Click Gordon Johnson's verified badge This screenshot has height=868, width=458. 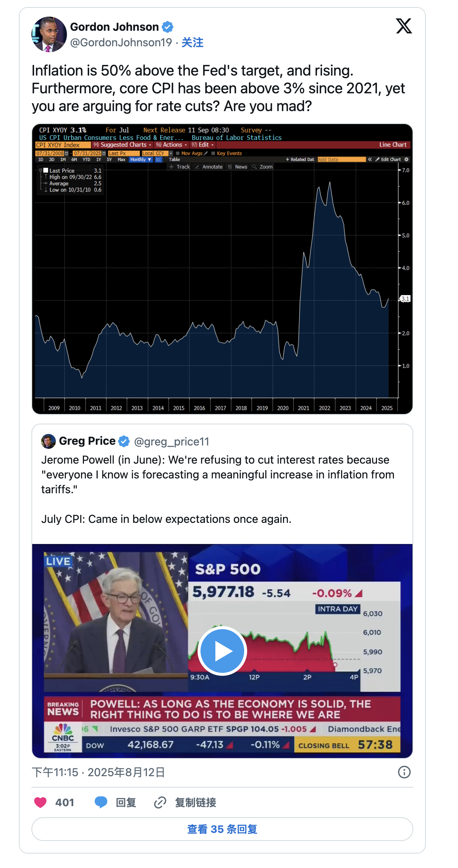168,27
